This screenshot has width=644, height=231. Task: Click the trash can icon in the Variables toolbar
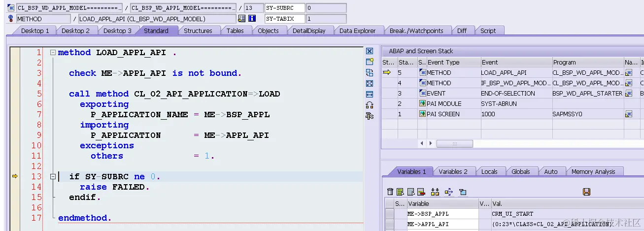coord(390,192)
